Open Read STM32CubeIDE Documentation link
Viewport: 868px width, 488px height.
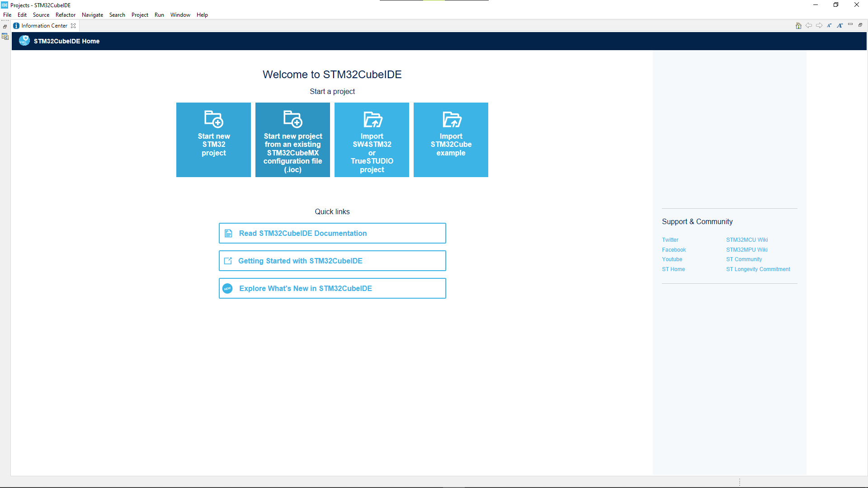[x=332, y=233]
